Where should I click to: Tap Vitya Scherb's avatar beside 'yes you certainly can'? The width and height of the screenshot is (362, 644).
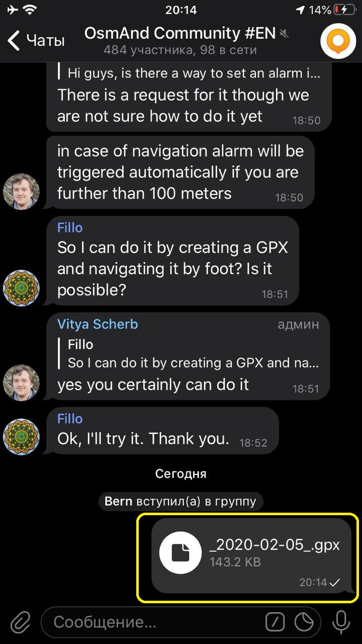click(21, 382)
